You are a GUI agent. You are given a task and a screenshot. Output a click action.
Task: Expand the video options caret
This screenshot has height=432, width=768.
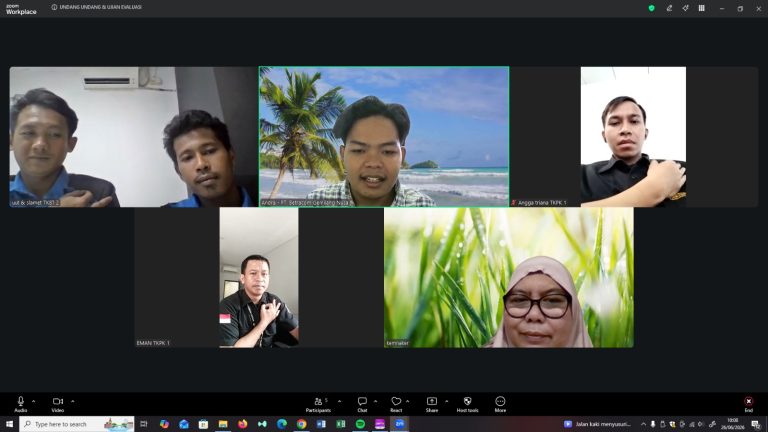coord(72,401)
